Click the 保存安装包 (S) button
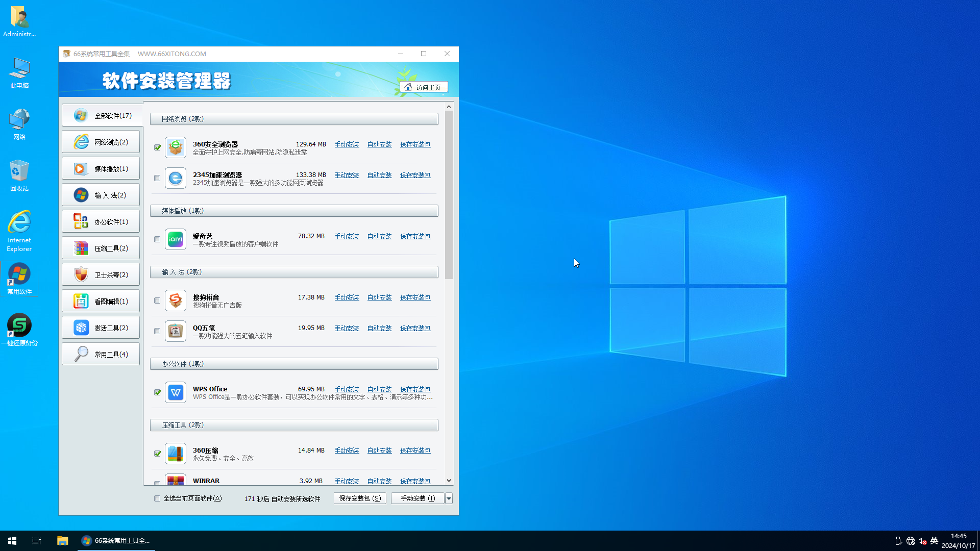Viewport: 980px width, 551px height. 360,498
